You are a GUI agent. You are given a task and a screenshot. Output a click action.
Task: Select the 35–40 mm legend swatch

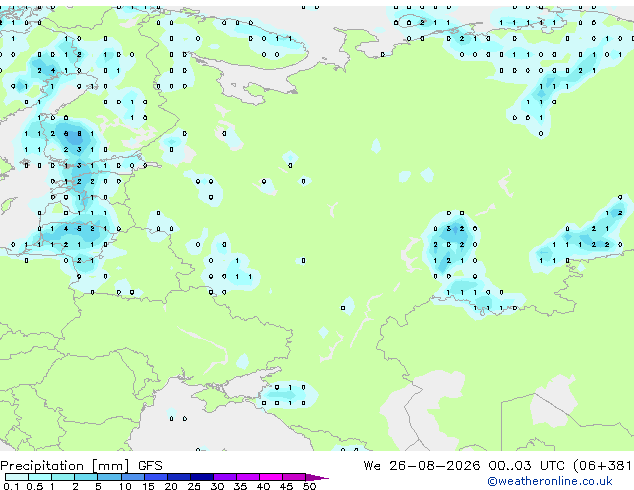point(248,477)
